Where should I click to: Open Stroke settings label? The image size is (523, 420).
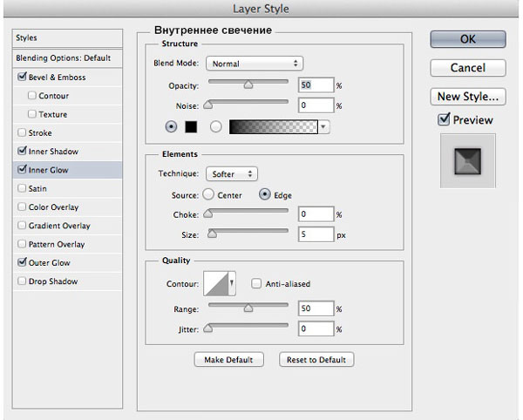click(40, 133)
